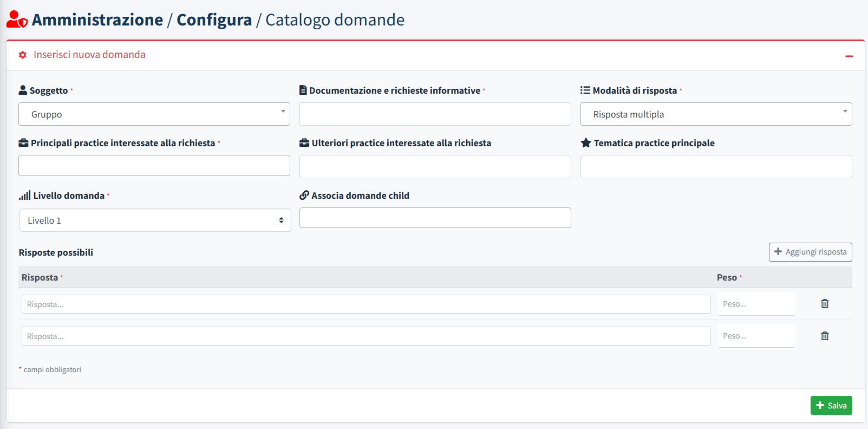Click the first Risposta text input
Viewport: 868px width, 429px height.
click(366, 304)
